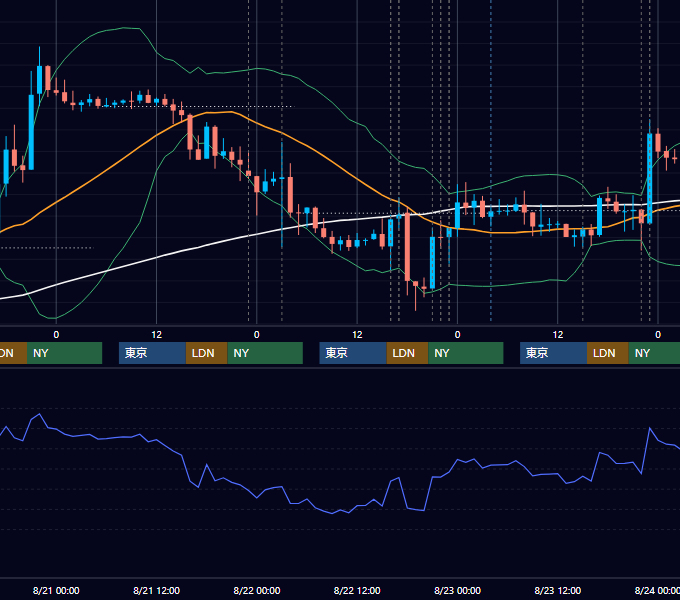
Task: Select the 東京 session block on 8/23
Action: (x=554, y=353)
